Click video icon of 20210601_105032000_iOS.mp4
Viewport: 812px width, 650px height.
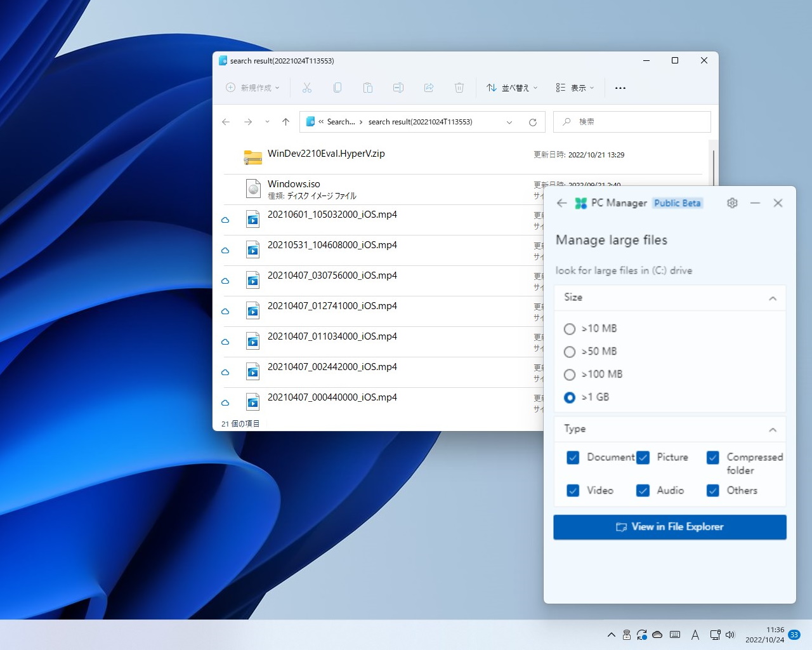point(253,219)
